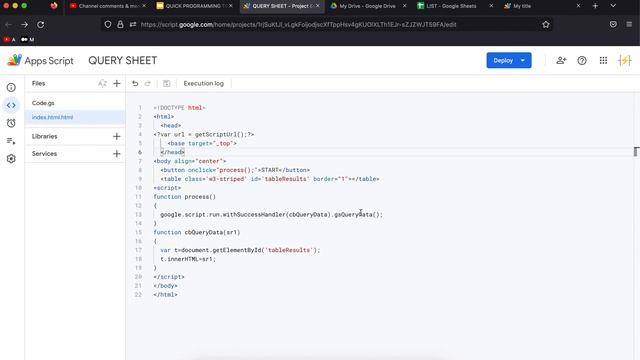Open the Triggers alarm clock icon
Image resolution: width=640 pixels, height=360 pixels.
click(11, 123)
